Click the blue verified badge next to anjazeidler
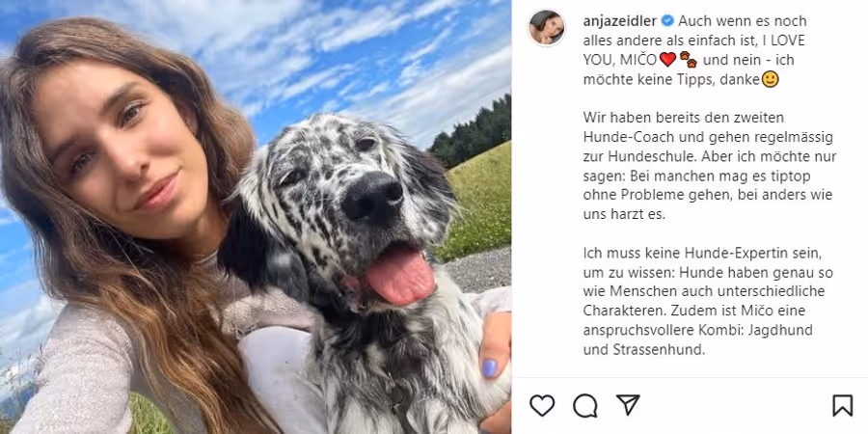 [667, 21]
